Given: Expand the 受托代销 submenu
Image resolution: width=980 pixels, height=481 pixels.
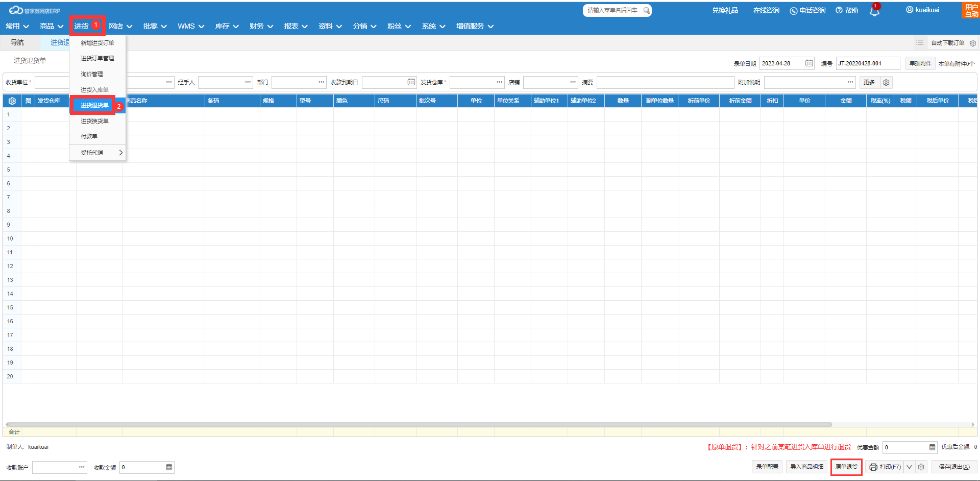Looking at the screenshot, I should click(97, 153).
